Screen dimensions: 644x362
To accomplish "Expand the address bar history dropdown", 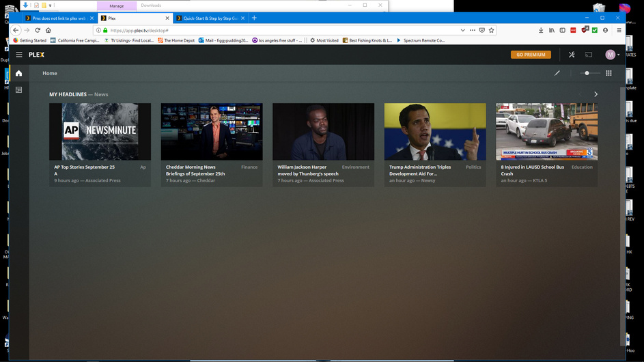I will 463,30.
